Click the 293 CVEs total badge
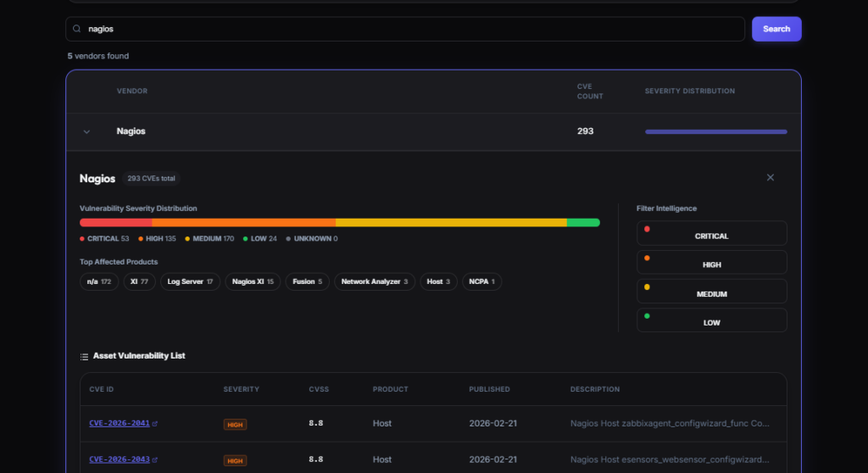868x473 pixels. [151, 178]
